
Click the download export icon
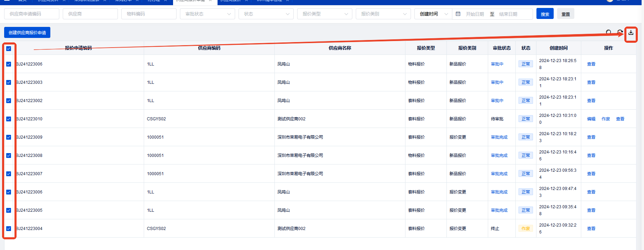click(x=631, y=32)
